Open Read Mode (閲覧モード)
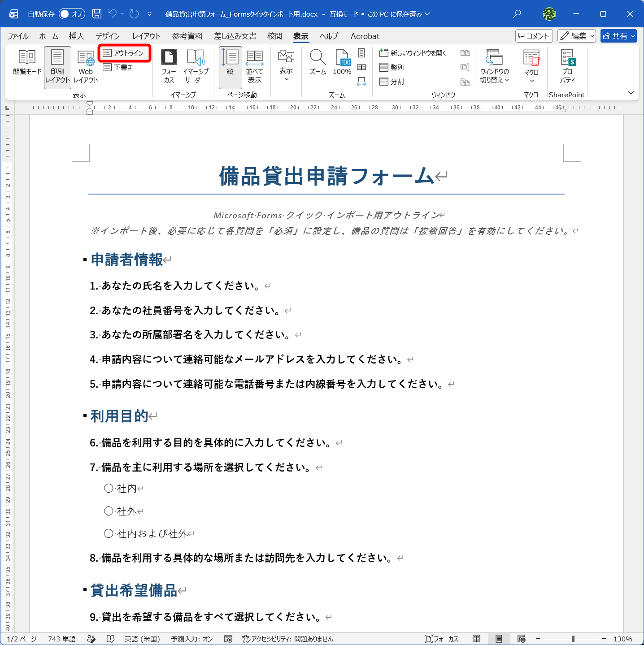This screenshot has height=645, width=644. point(27,63)
